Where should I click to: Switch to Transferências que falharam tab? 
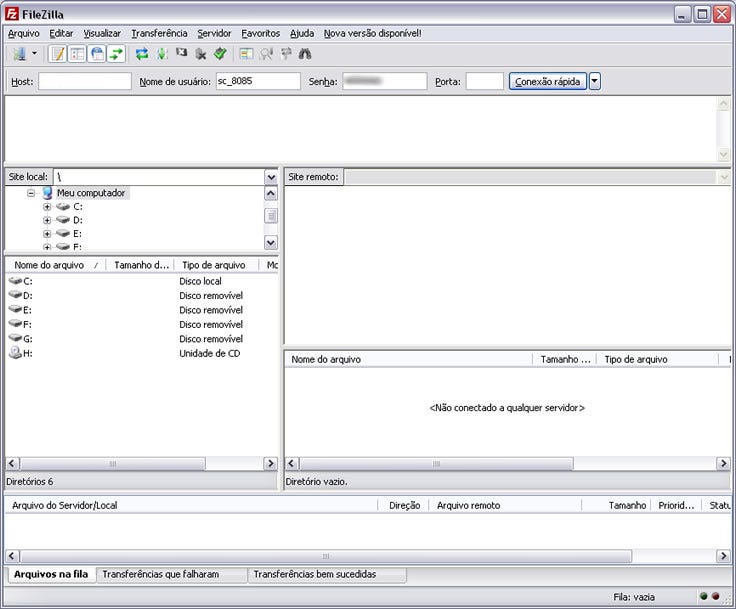[x=160, y=575]
